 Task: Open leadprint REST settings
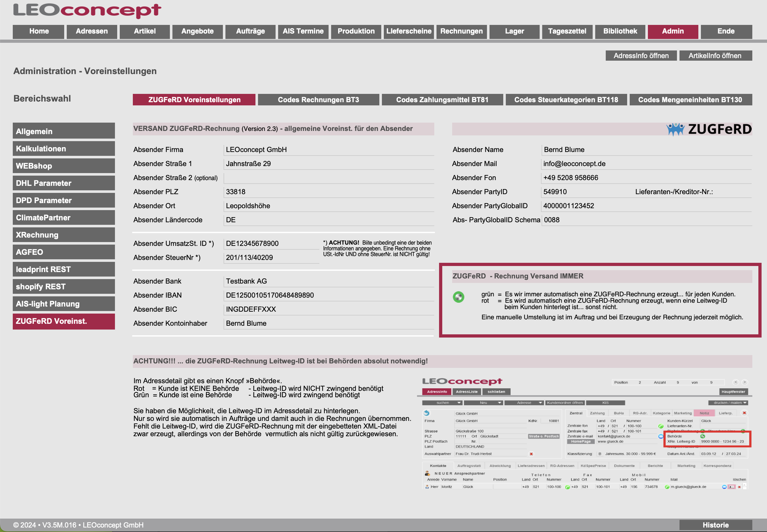pyautogui.click(x=64, y=269)
